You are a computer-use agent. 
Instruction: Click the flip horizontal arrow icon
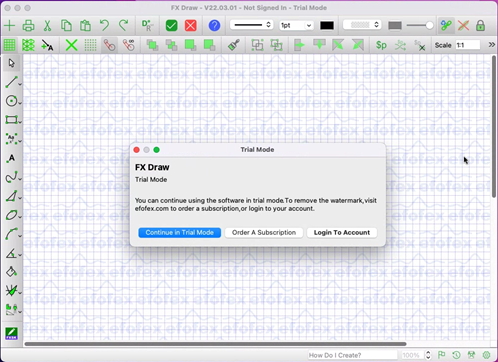pos(300,45)
